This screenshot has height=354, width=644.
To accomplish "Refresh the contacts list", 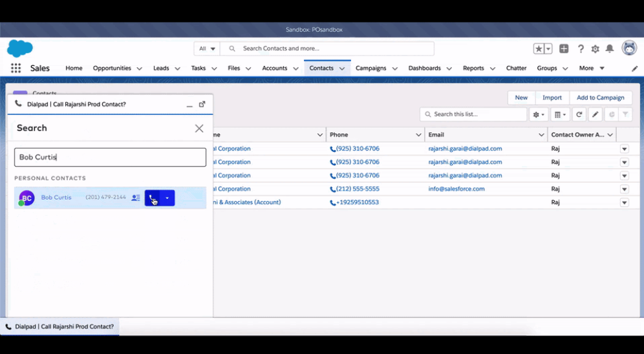I will (579, 114).
